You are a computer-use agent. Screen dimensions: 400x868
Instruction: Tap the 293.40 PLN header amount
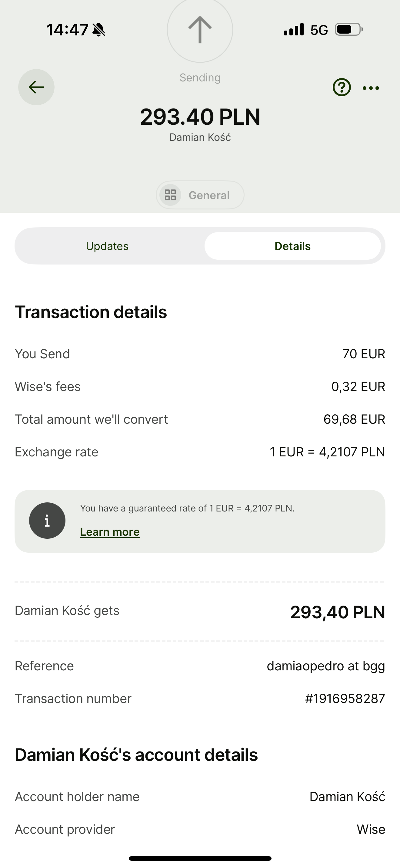200,117
